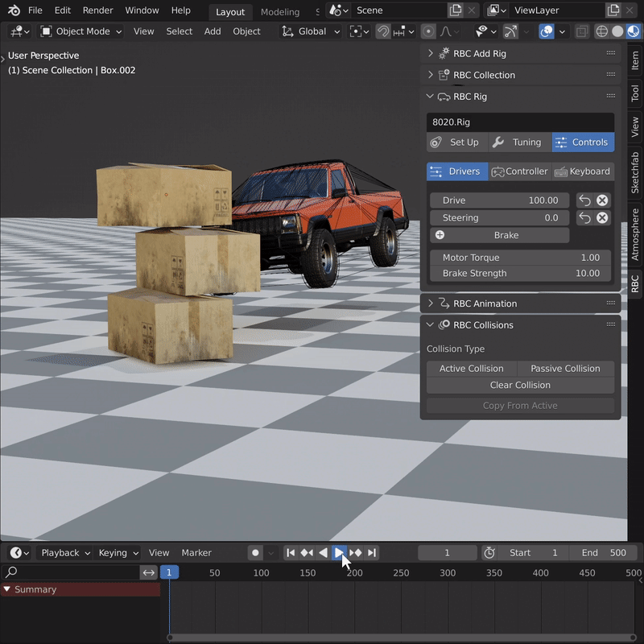The image size is (644, 644).
Task: Click new scene copy icon
Action: pyautogui.click(x=455, y=10)
